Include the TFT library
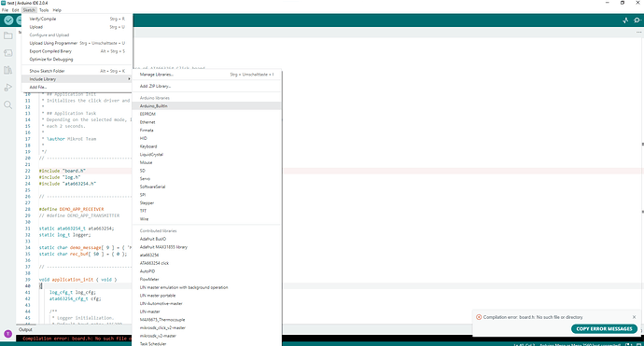This screenshot has height=346, width=644. tap(207, 211)
